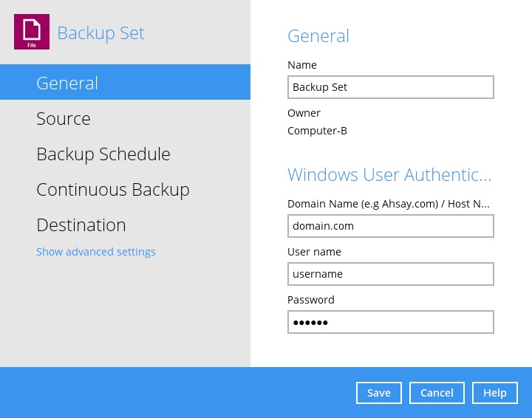
Task: Open the Destination section
Action: click(81, 225)
